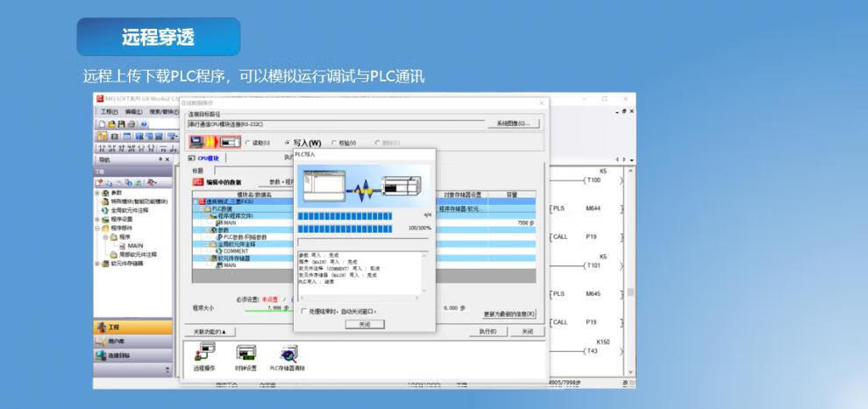Viewport: 868px width, 409px height.
Task: Click the 4/4 upper progress bar
Action: pyautogui.click(x=345, y=215)
